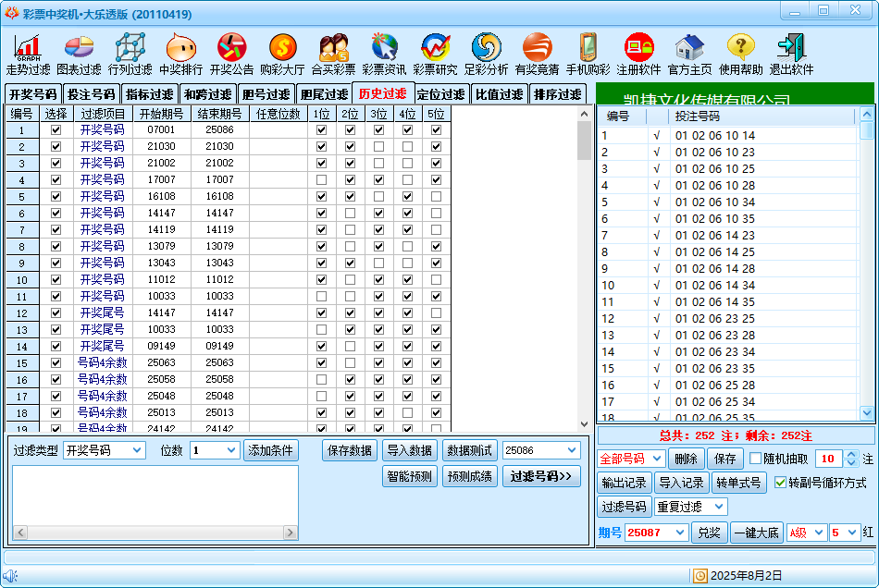Click the 退出软件 exit icon
The width and height of the screenshot is (879, 588).
coord(791,48)
